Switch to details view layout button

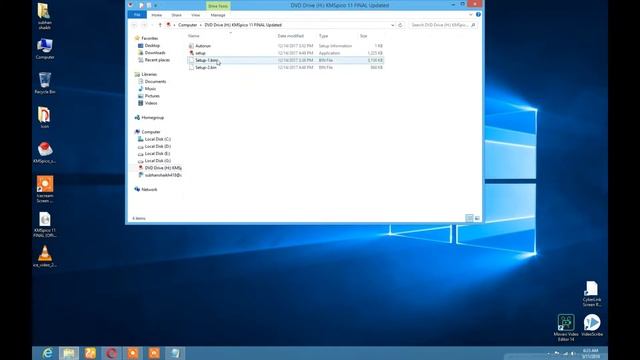click(469, 218)
